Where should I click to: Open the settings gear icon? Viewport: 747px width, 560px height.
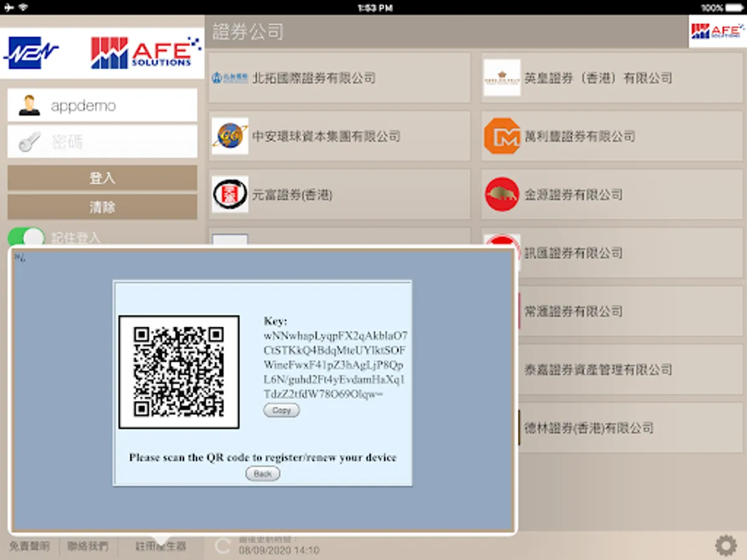coord(725,546)
